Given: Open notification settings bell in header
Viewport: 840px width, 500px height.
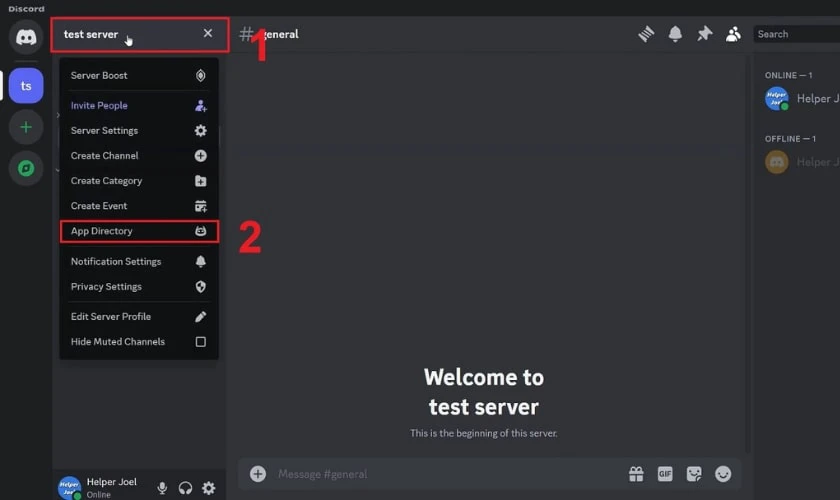Looking at the screenshot, I should [675, 34].
